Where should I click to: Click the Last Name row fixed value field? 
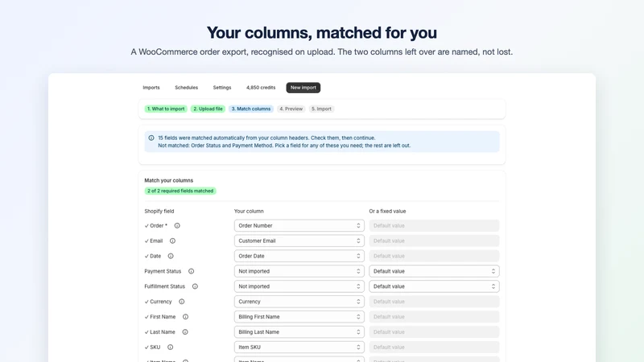[434, 332]
